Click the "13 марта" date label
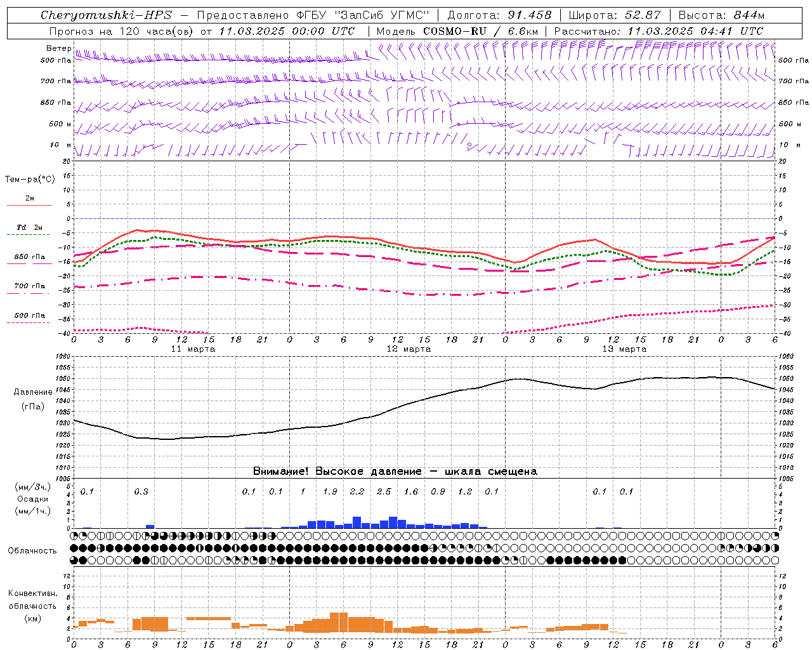812x650 pixels. (624, 349)
